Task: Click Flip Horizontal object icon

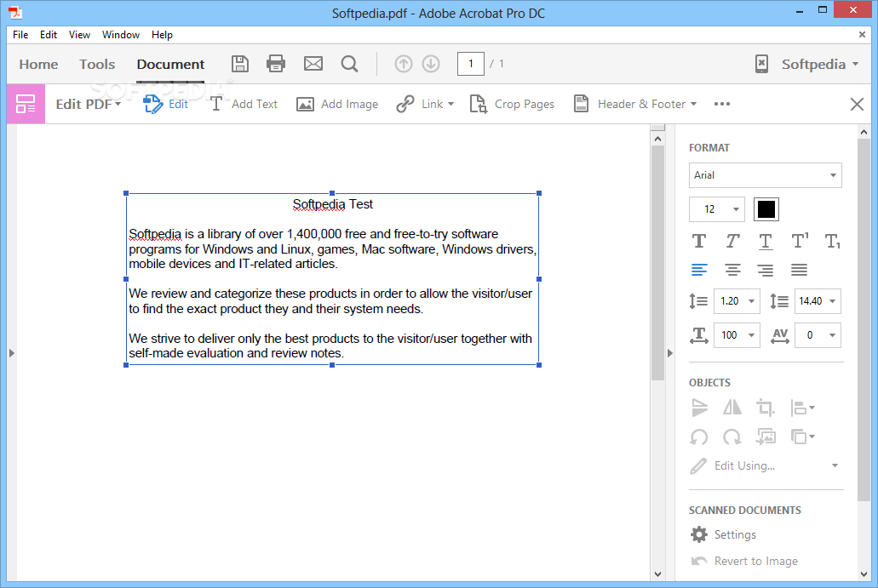Action: coord(732,408)
